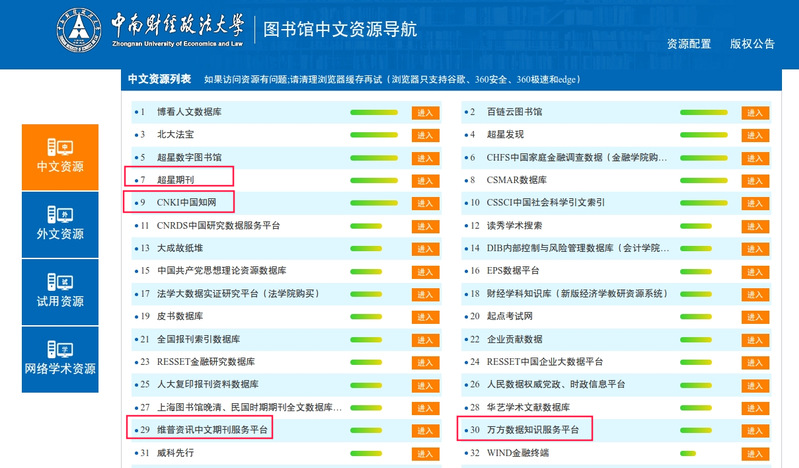The height and width of the screenshot is (468, 799).
Task: Open the 版权公告 header link
Action: point(752,44)
